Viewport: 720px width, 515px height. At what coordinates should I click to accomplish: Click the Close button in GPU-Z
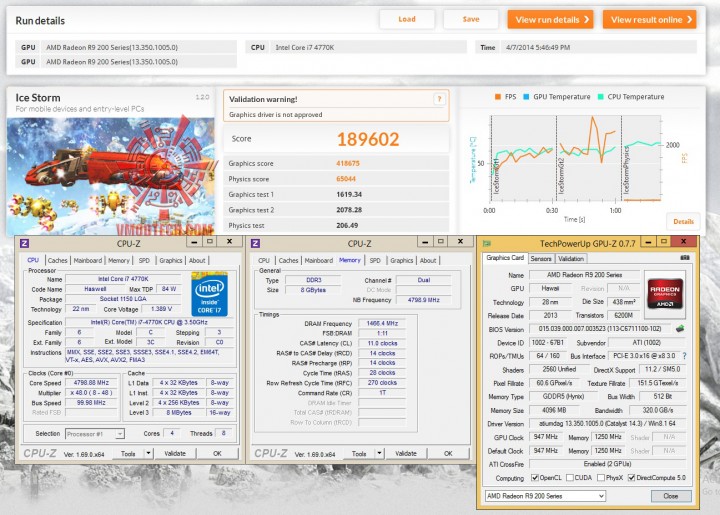(671, 496)
